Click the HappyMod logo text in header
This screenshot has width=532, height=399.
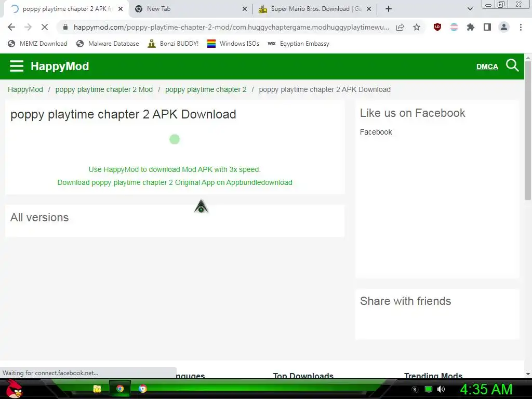point(60,66)
